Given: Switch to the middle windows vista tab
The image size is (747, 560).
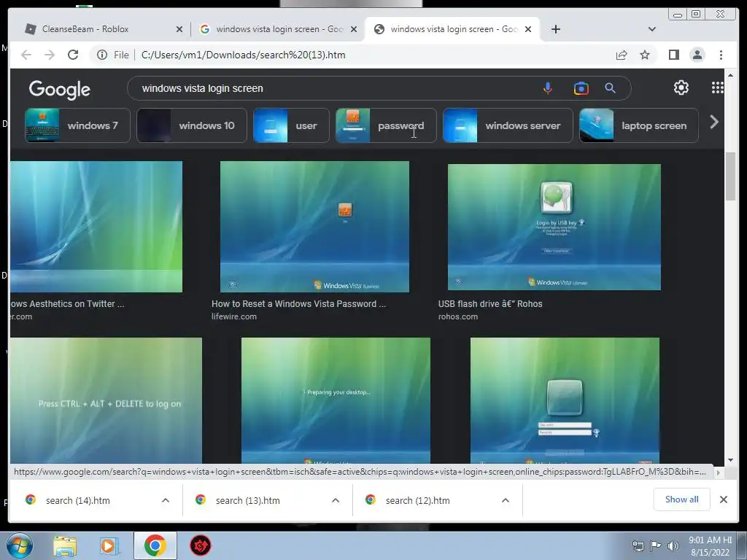Looking at the screenshot, I should point(278,29).
